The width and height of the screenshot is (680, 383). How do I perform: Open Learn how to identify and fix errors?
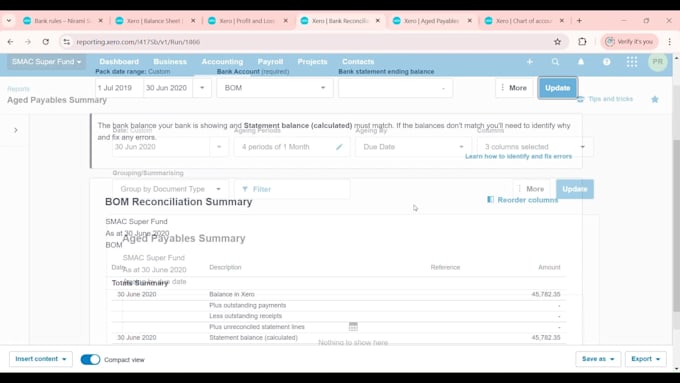pyautogui.click(x=518, y=157)
